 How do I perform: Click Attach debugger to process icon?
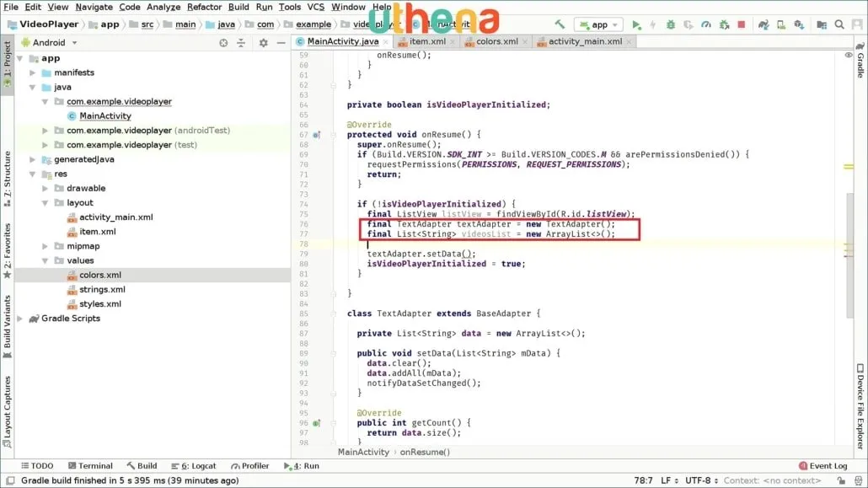pyautogui.click(x=724, y=25)
